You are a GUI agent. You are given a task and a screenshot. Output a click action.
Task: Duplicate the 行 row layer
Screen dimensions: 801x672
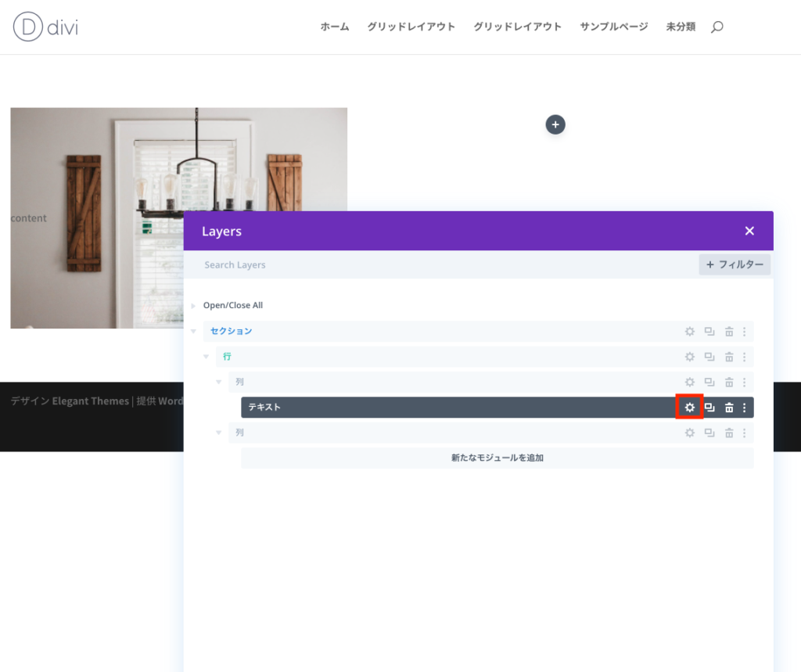709,357
